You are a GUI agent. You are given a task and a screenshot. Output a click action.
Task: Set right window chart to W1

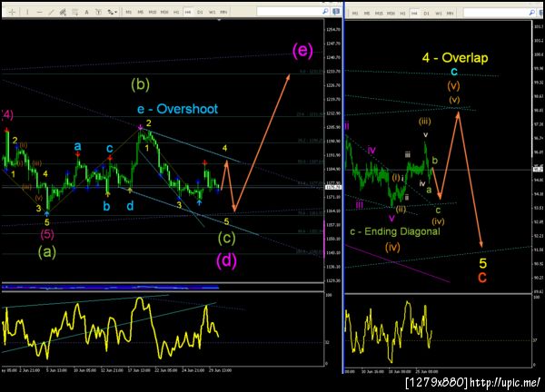click(x=439, y=14)
